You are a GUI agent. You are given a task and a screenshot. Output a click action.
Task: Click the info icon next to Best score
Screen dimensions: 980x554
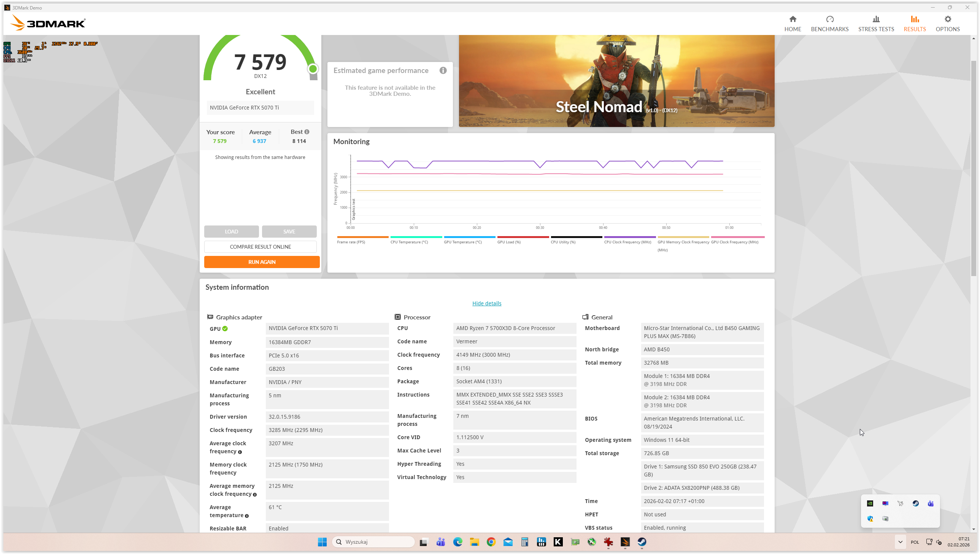point(307,132)
